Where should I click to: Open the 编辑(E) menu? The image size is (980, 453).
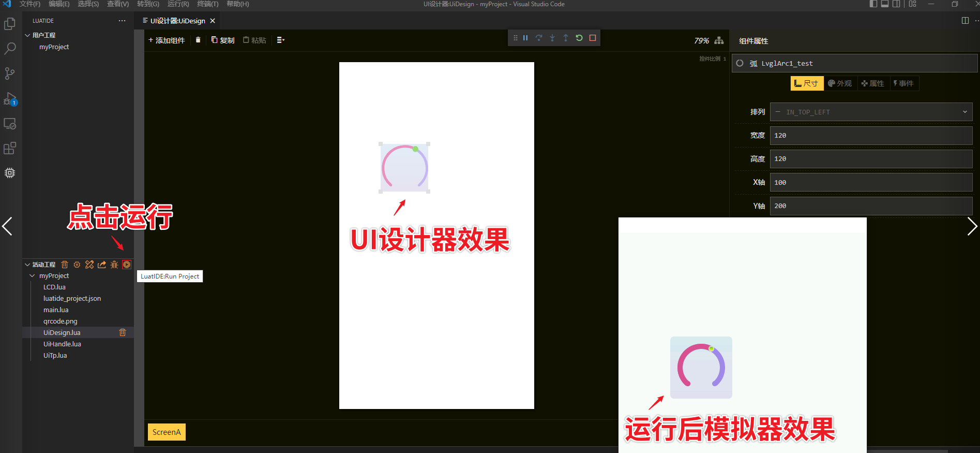point(59,4)
